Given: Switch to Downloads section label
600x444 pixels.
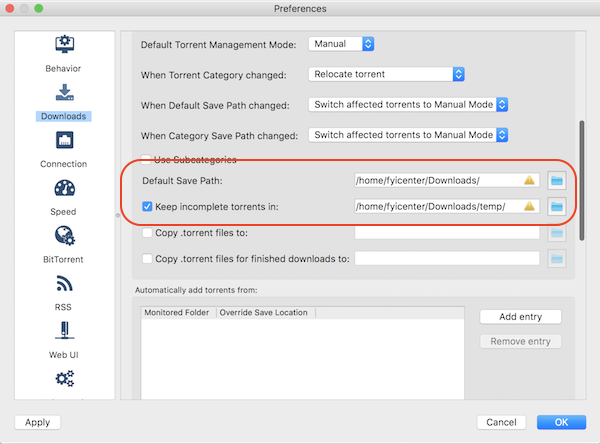Looking at the screenshot, I should 64,116.
